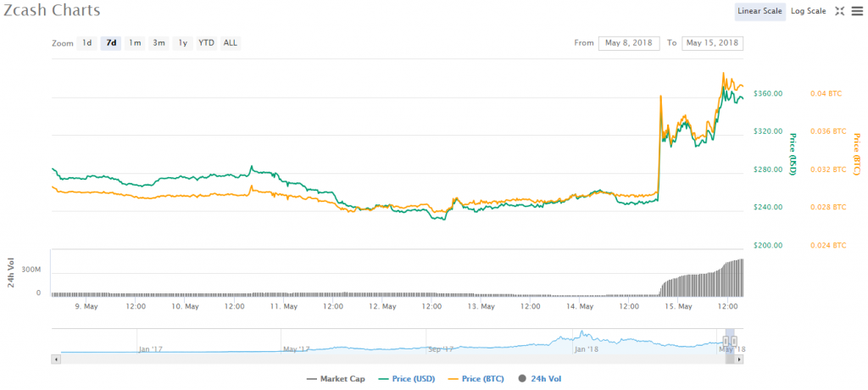The height and width of the screenshot is (390, 868).
Task: Click the $200.00 axis label
Action: [766, 245]
